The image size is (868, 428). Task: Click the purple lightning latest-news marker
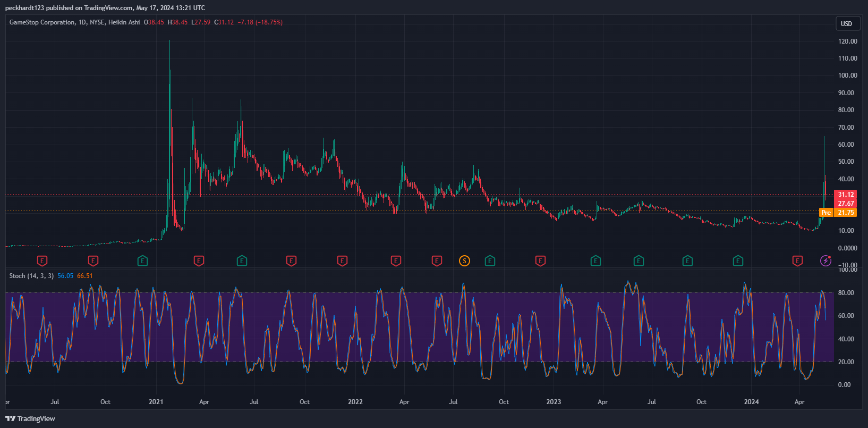(826, 261)
